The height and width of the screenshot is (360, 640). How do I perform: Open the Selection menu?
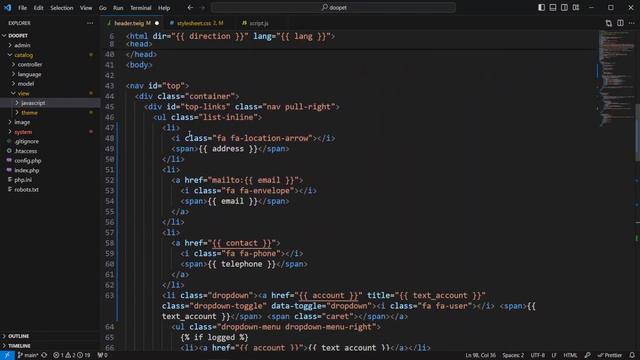(62, 8)
